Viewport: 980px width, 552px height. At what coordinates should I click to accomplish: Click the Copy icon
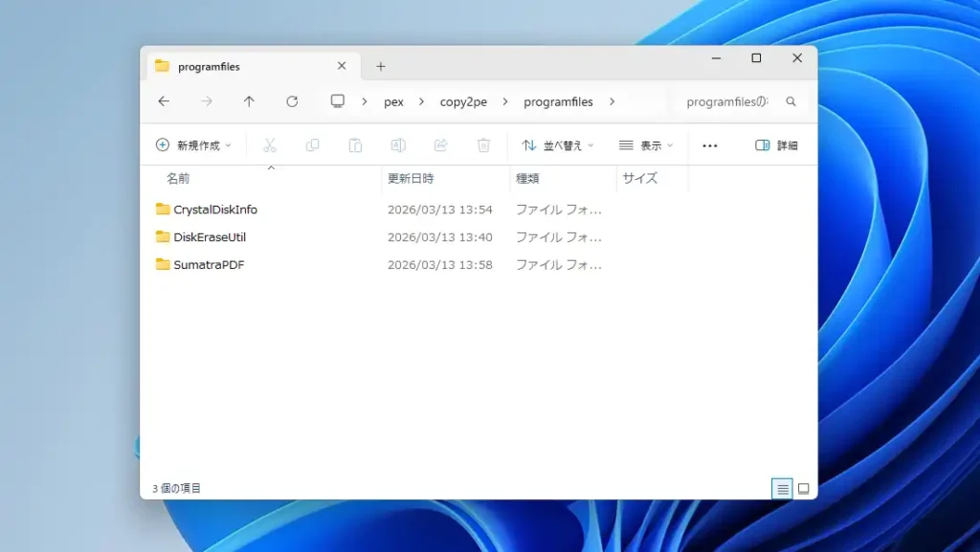313,144
